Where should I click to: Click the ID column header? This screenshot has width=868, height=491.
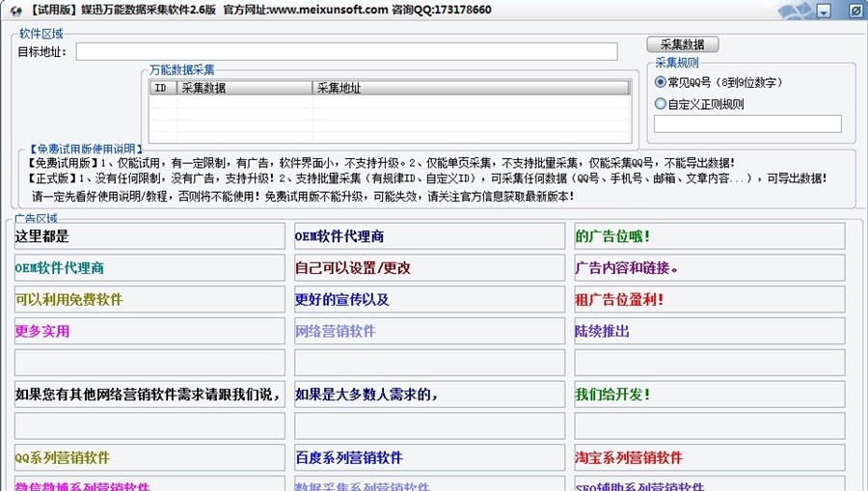tap(163, 88)
